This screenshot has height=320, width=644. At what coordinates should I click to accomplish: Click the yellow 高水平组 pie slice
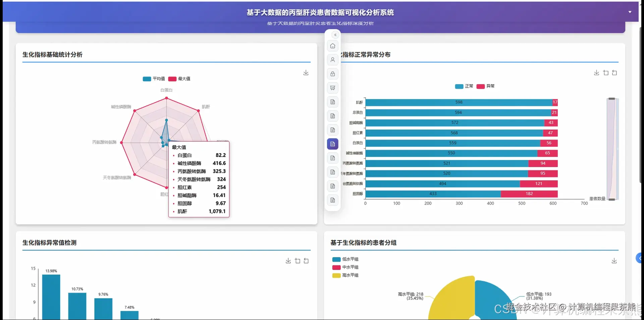point(453,299)
